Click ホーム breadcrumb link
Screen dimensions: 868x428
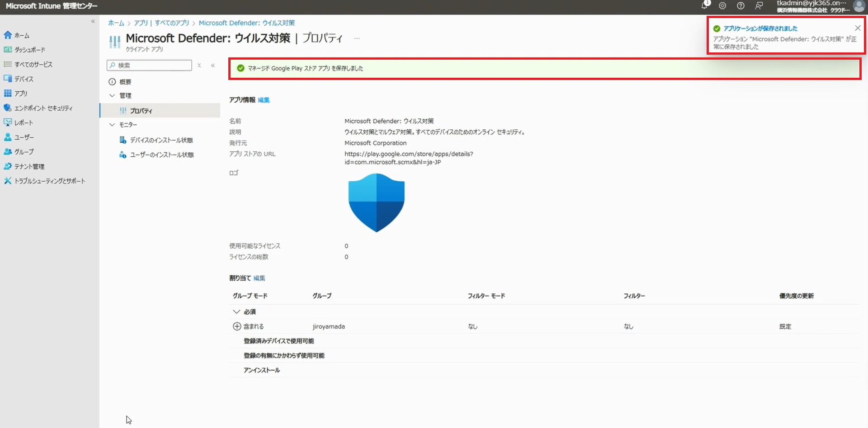click(x=116, y=23)
